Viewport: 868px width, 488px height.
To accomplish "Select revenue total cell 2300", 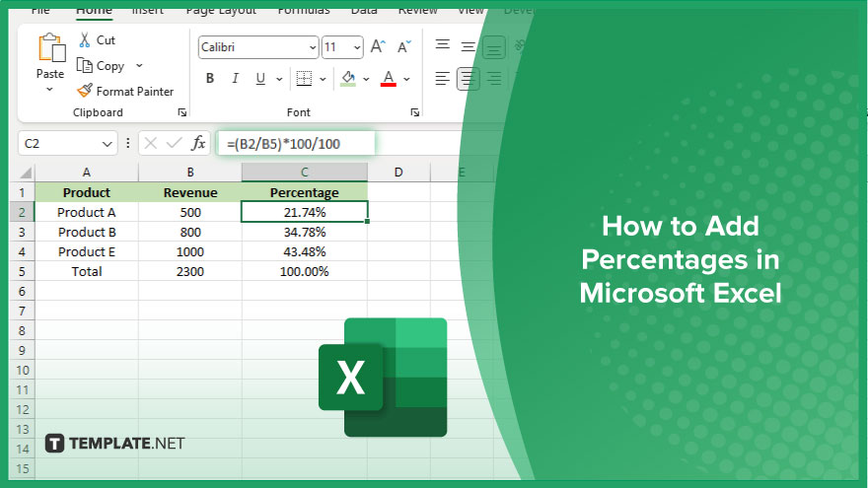I will [x=189, y=272].
